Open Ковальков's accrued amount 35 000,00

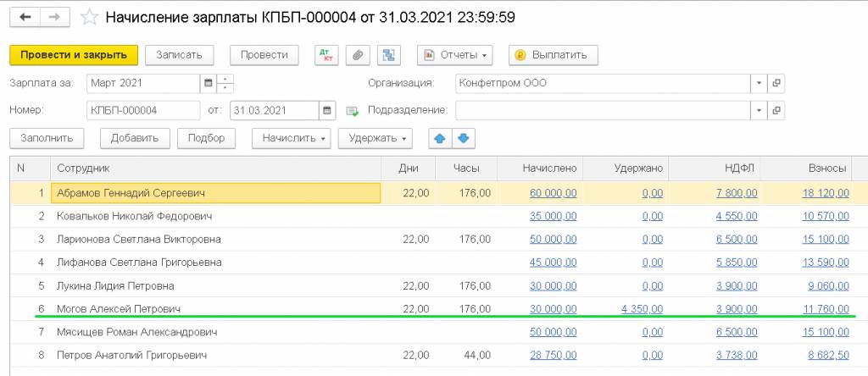[x=553, y=216]
